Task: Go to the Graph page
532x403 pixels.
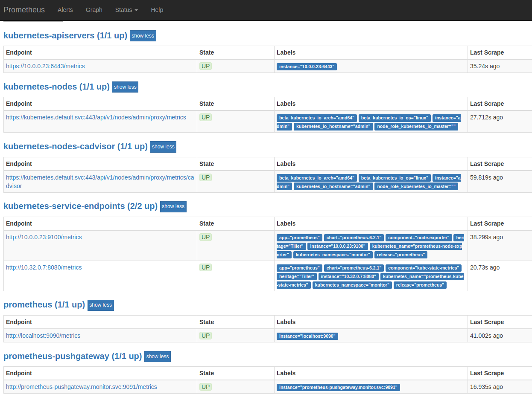Action: point(94,10)
